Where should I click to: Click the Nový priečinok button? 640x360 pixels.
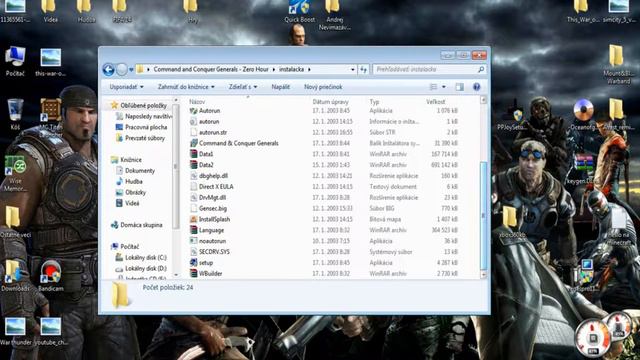pyautogui.click(x=323, y=87)
